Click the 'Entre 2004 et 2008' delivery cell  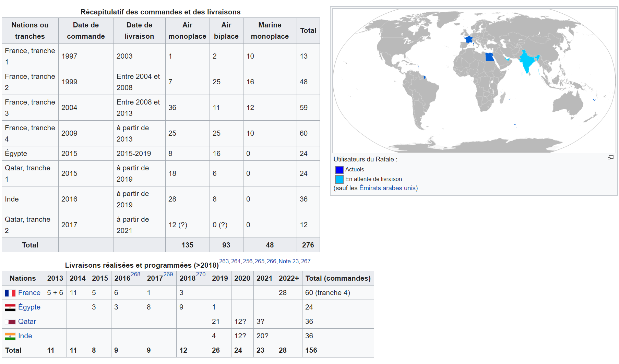139,82
